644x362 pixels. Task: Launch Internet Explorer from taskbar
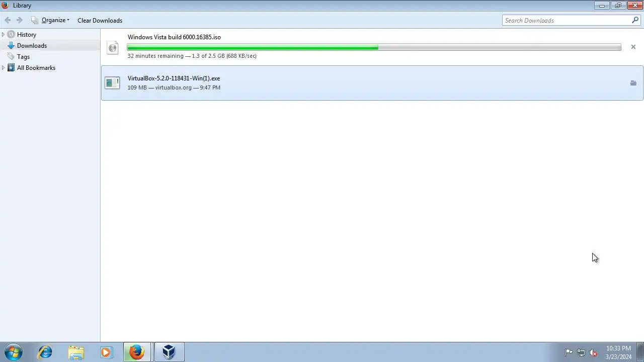tap(45, 352)
